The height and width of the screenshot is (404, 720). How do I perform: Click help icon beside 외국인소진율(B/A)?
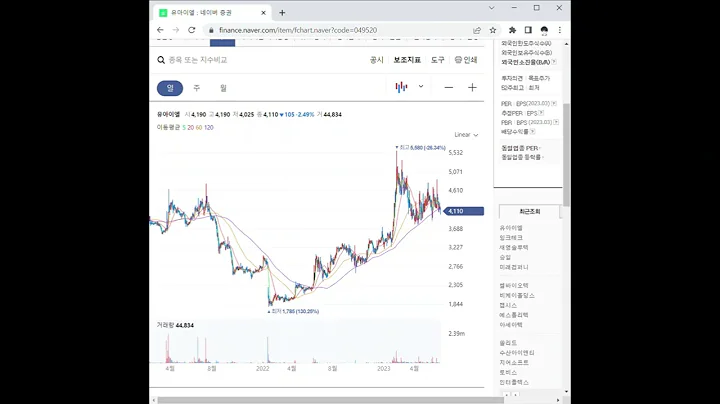pos(554,62)
